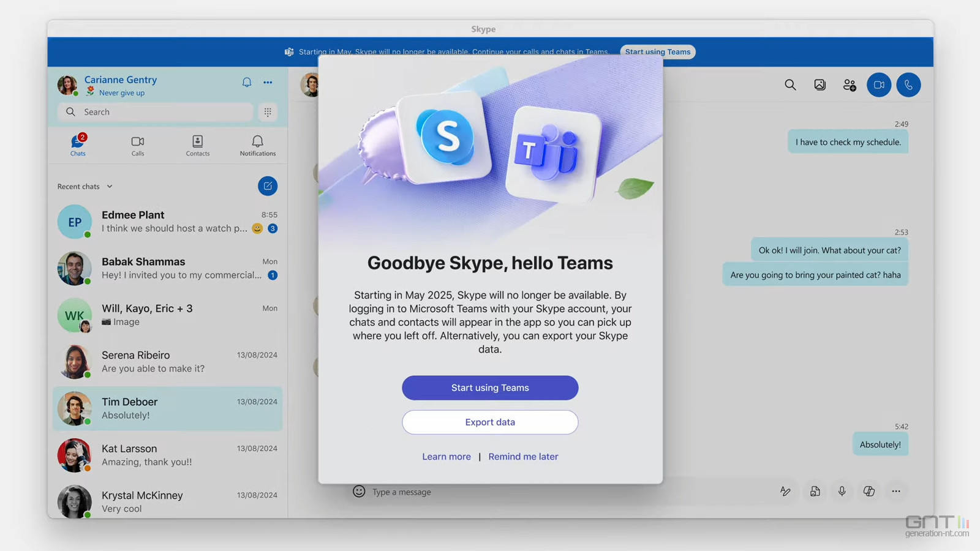Viewport: 980px width, 551px height.
Task: Click the "Absolutely!" message bubble
Action: click(x=880, y=444)
